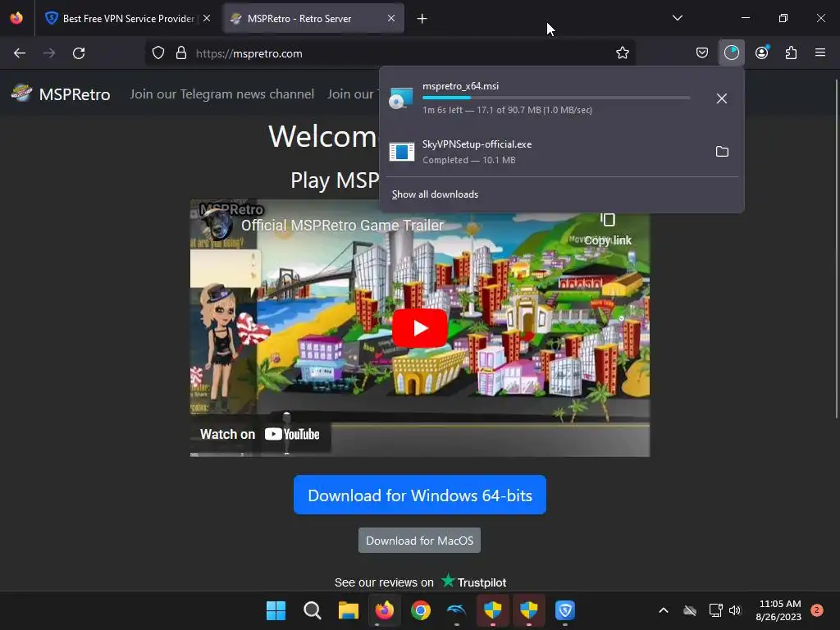This screenshot has height=630, width=840.
Task: Cancel the mspretro_x64.msi download
Action: tap(722, 98)
